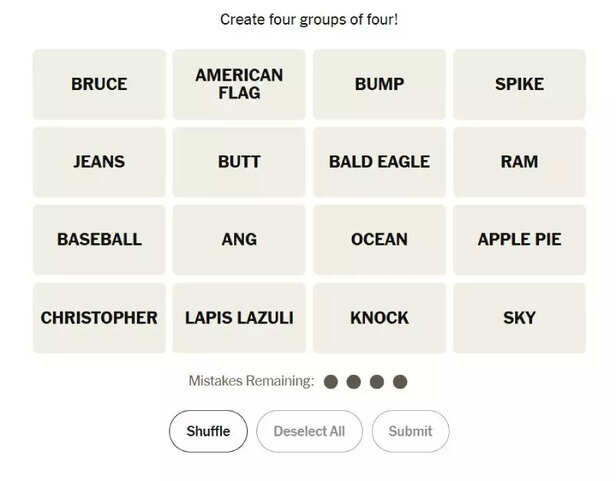
Task: Pick the ANG tile
Action: tap(239, 239)
